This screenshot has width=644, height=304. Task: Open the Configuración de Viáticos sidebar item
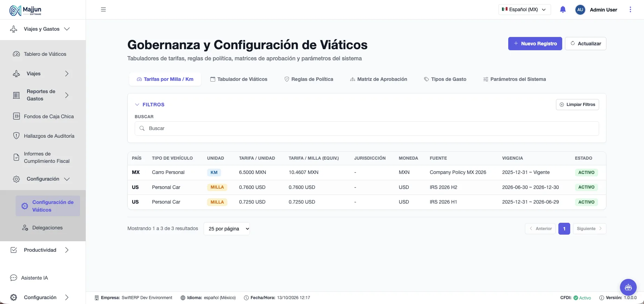coord(48,206)
